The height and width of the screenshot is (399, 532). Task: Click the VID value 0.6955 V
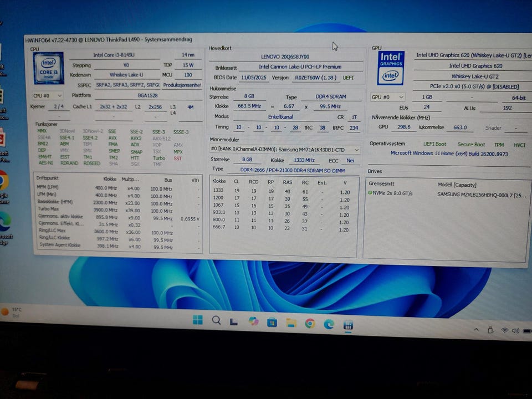[190, 219]
